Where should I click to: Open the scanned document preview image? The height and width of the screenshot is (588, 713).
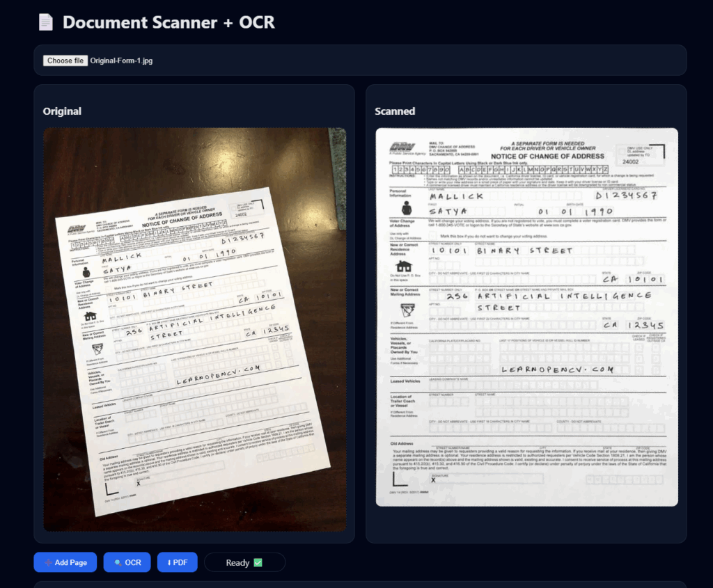[526, 317]
